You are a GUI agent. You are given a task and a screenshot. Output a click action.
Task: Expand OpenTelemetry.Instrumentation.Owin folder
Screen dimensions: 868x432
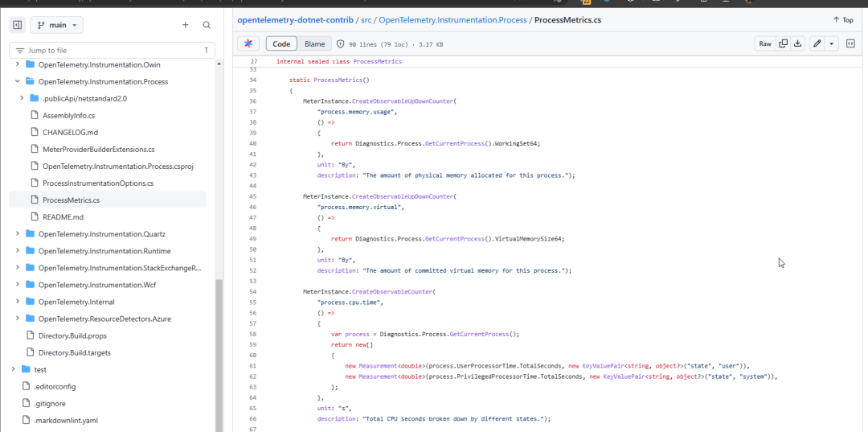(17, 64)
